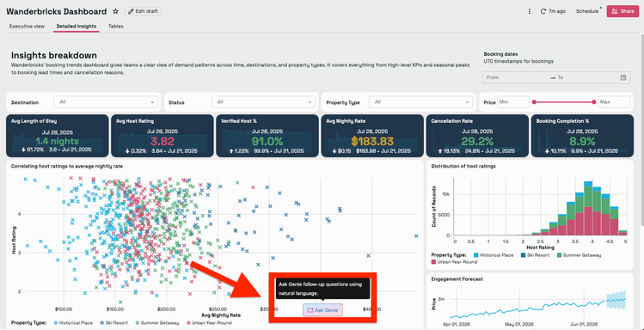Click the Price Min input field
644x330 pixels.
513,101
